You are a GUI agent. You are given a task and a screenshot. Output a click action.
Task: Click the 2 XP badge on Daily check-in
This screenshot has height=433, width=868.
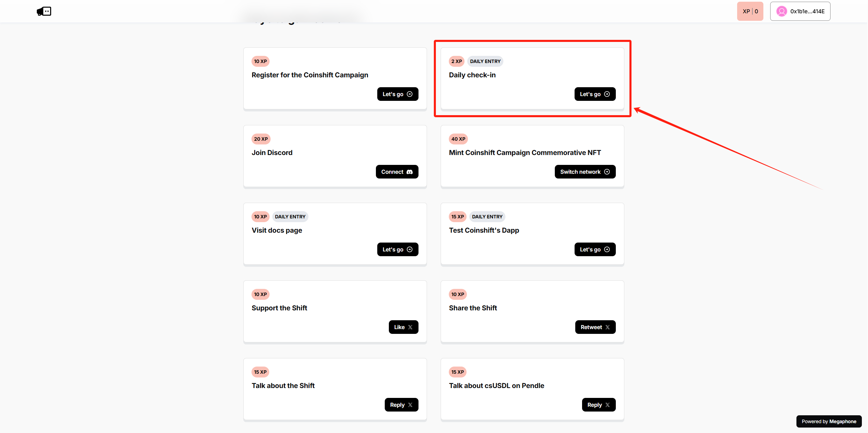click(457, 61)
